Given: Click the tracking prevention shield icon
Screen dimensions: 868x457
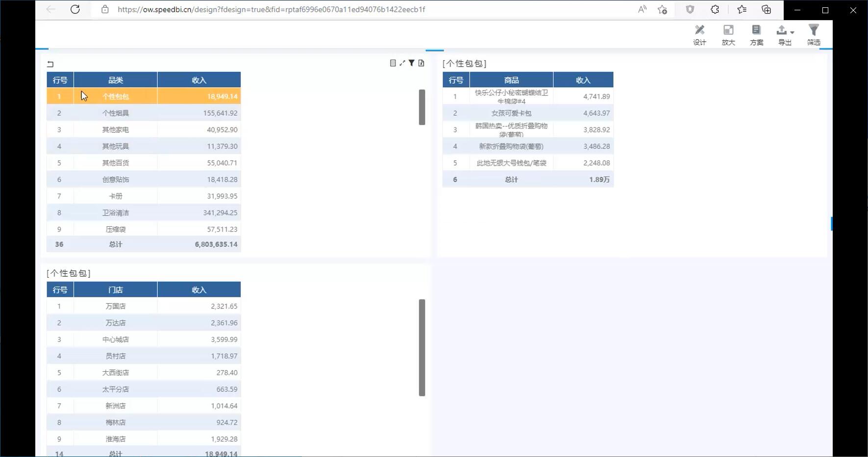Looking at the screenshot, I should 691,9.
